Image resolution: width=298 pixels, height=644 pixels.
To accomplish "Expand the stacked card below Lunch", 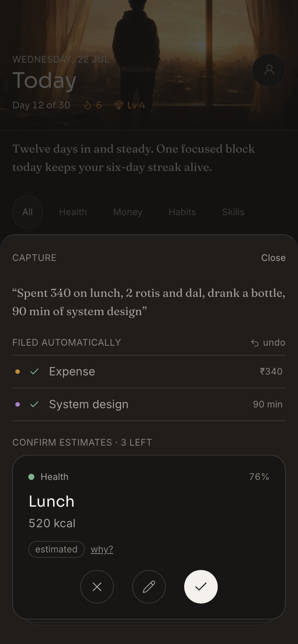I will (149, 622).
